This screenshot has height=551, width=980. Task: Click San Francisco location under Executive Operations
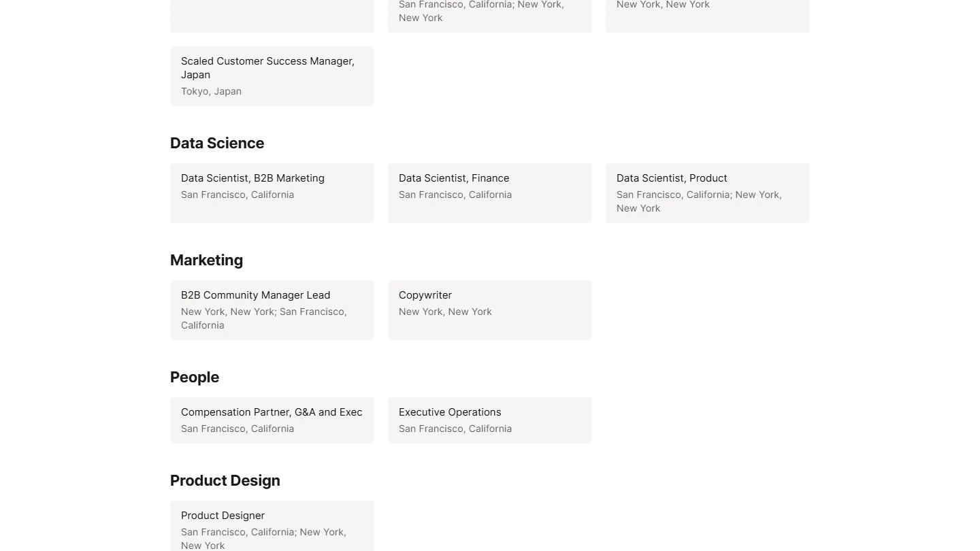[x=455, y=429]
